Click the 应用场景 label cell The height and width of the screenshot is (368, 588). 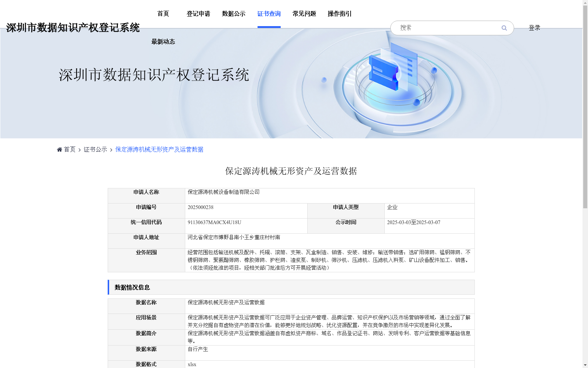146,322
